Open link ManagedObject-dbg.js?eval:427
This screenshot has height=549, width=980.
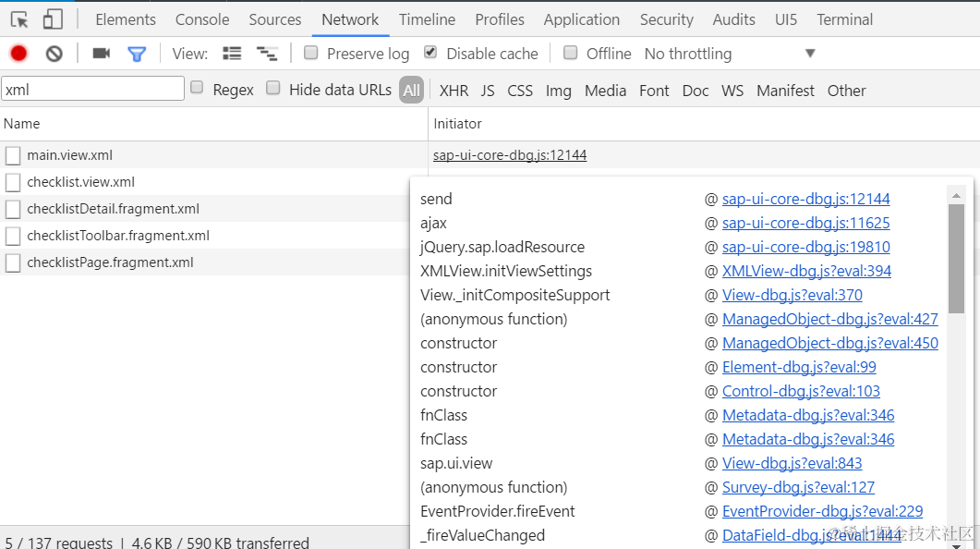click(830, 319)
